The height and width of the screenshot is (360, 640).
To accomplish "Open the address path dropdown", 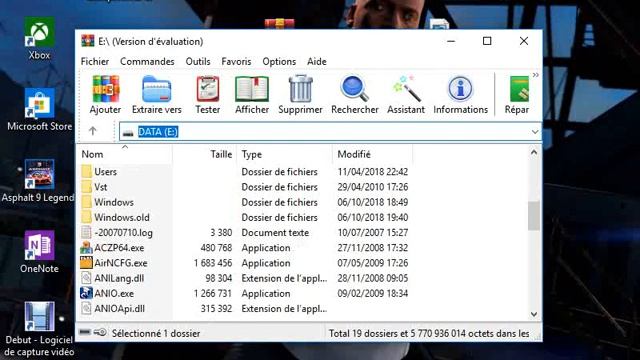I will click(535, 132).
